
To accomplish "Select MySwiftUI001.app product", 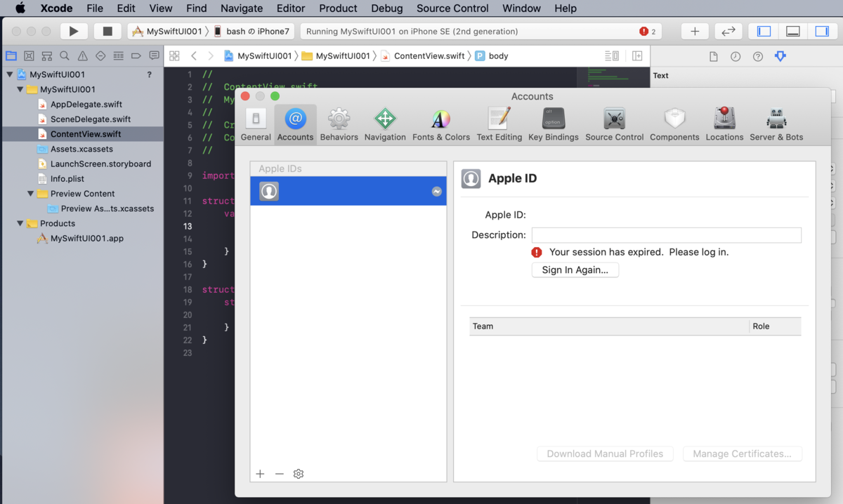I will tap(87, 238).
